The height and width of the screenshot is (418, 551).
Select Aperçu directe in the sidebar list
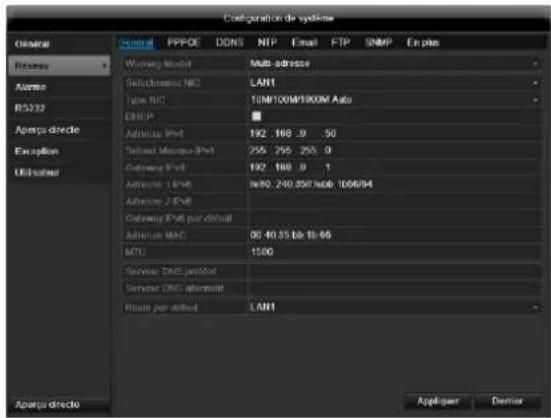(59, 130)
